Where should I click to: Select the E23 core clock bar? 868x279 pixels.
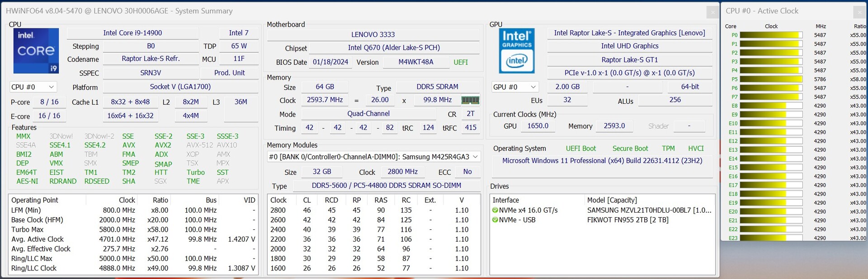[771, 238]
